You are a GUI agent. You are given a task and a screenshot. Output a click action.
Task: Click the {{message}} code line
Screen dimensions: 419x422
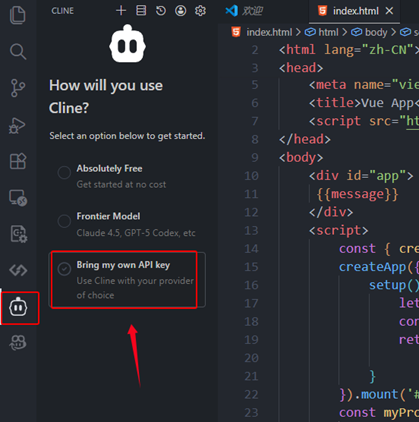[357, 194]
